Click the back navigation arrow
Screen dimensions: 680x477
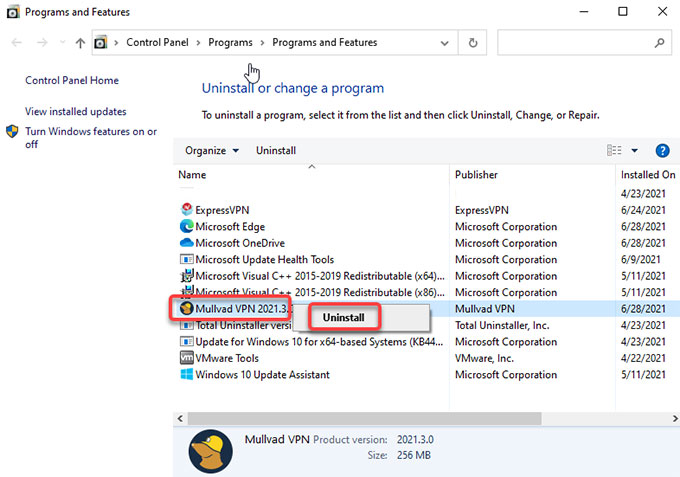[16, 42]
